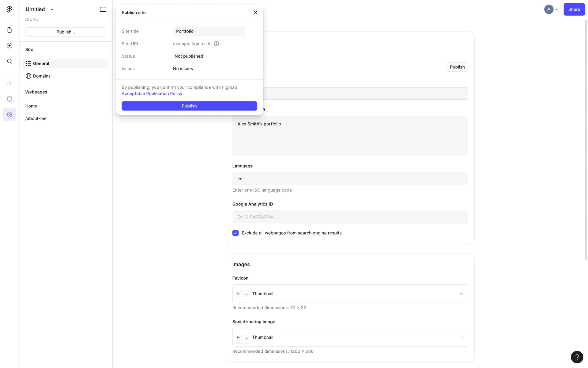Click the blue Publish button in dialog
588x368 pixels.
189,106
